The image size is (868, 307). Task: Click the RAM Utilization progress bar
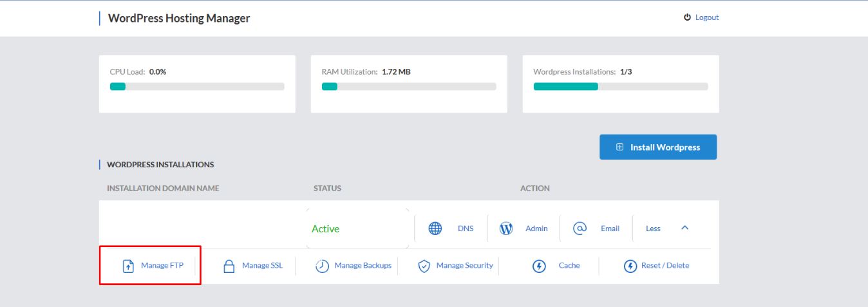pyautogui.click(x=409, y=86)
